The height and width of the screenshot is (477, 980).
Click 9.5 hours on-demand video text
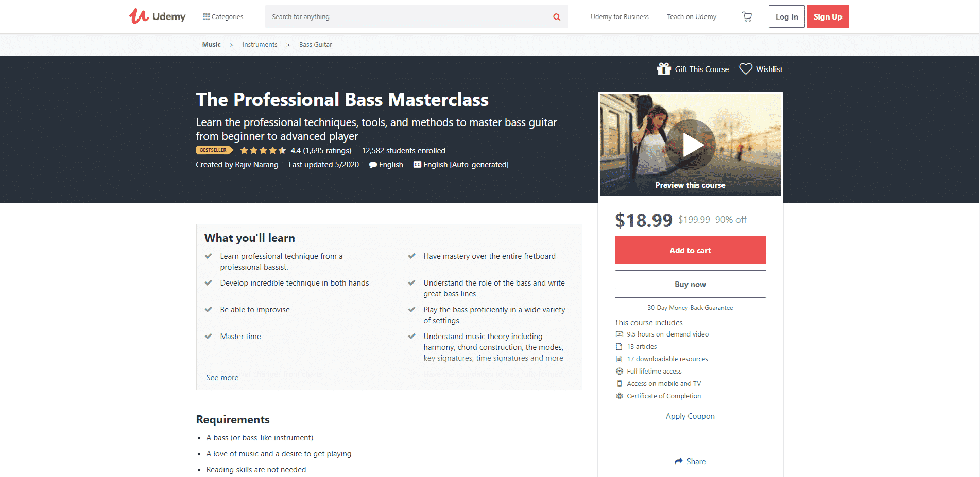click(667, 334)
